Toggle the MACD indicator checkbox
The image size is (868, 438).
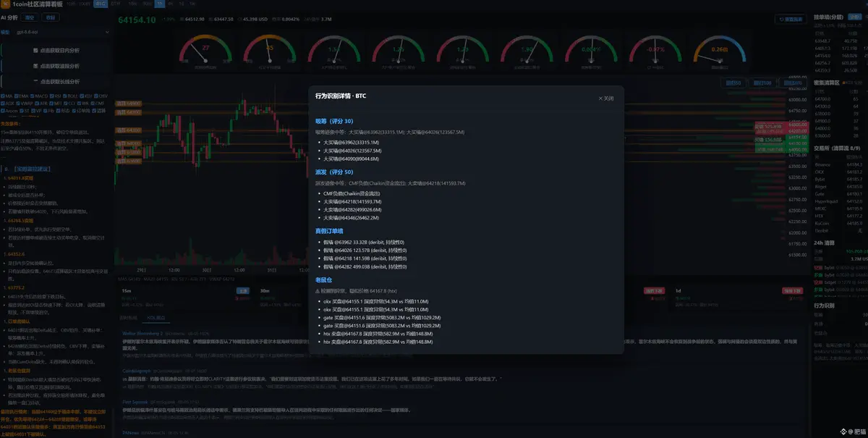pos(34,96)
